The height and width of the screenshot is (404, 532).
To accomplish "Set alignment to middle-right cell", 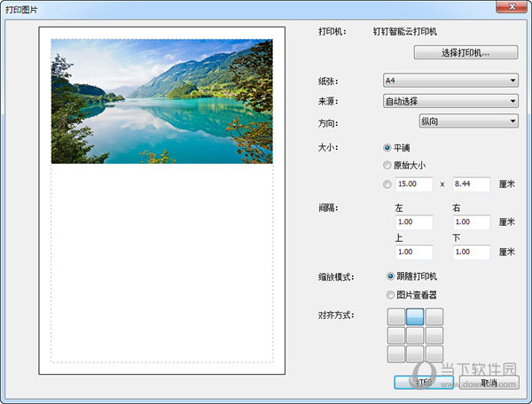I will click(434, 336).
